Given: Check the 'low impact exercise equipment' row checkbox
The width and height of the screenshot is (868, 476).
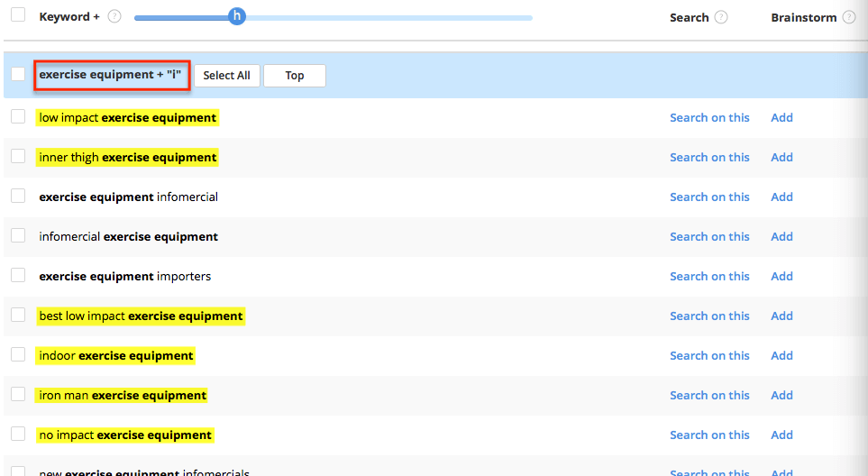Looking at the screenshot, I should click(18, 116).
